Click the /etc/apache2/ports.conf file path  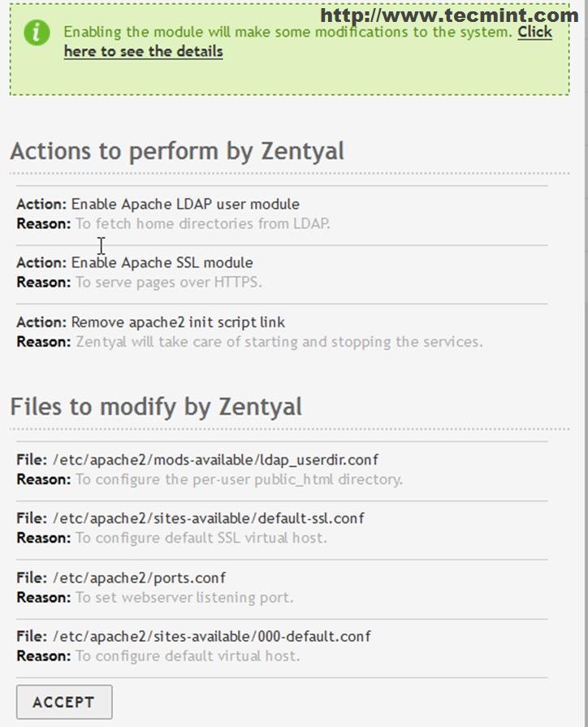[139, 578]
